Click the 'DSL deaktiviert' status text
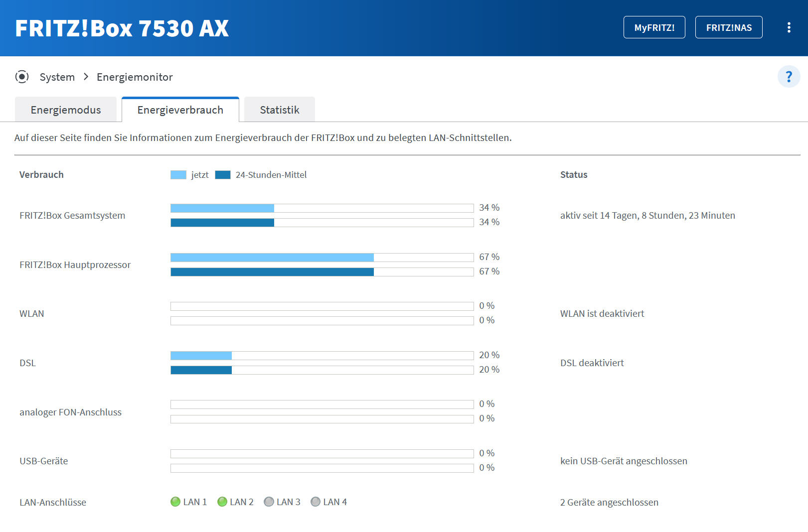The height and width of the screenshot is (532, 808). (x=592, y=363)
